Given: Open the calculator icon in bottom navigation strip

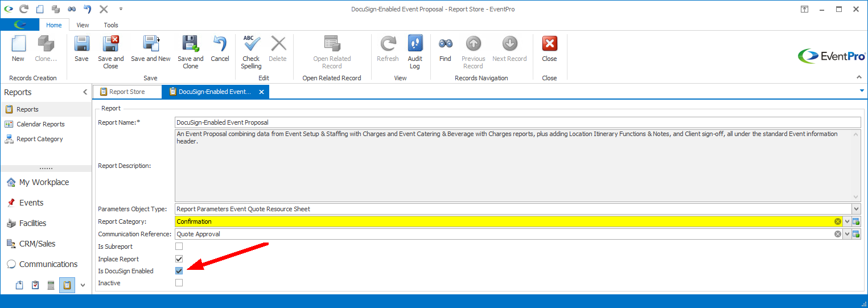Looking at the screenshot, I should pos(51,285).
